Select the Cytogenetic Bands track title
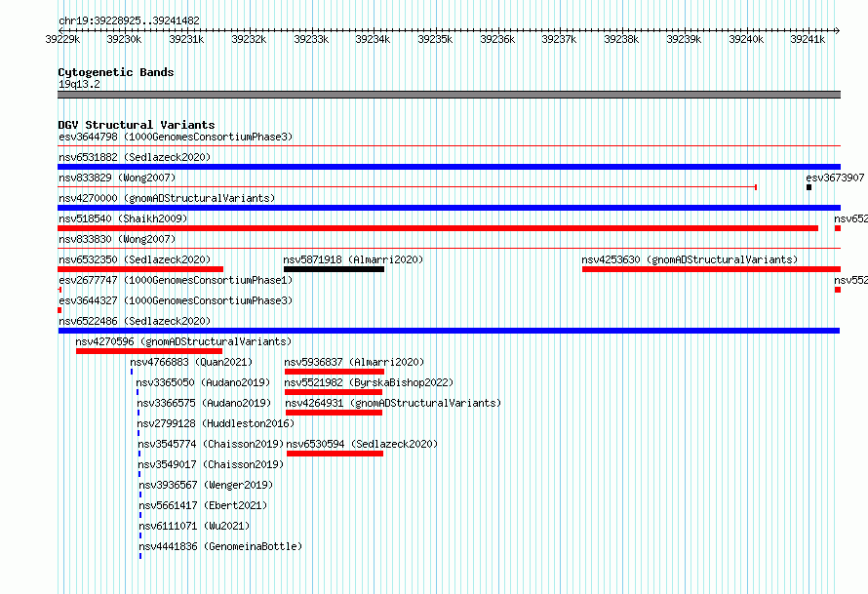The image size is (868, 594). pos(116,72)
